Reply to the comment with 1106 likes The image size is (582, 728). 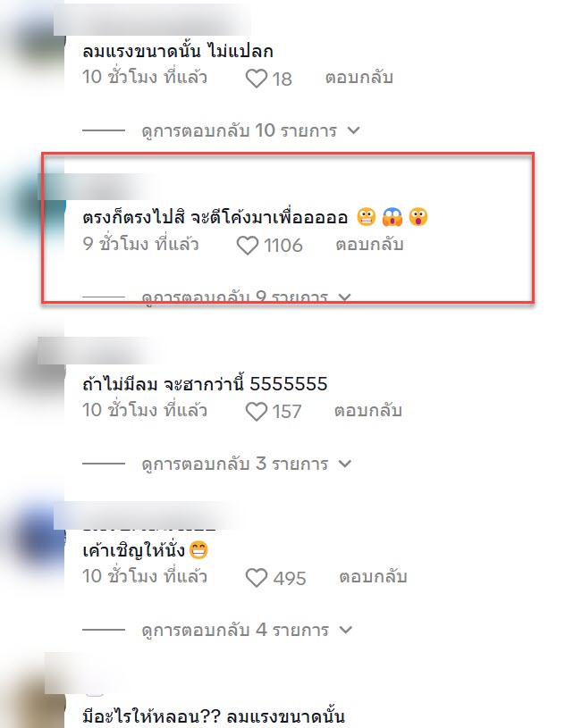(x=369, y=244)
